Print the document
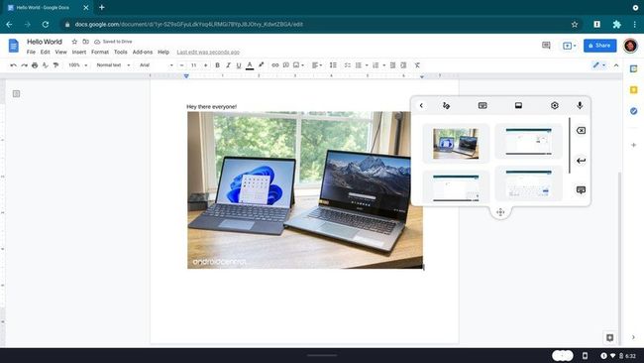Screen dimensions: 644x363 click(35, 65)
